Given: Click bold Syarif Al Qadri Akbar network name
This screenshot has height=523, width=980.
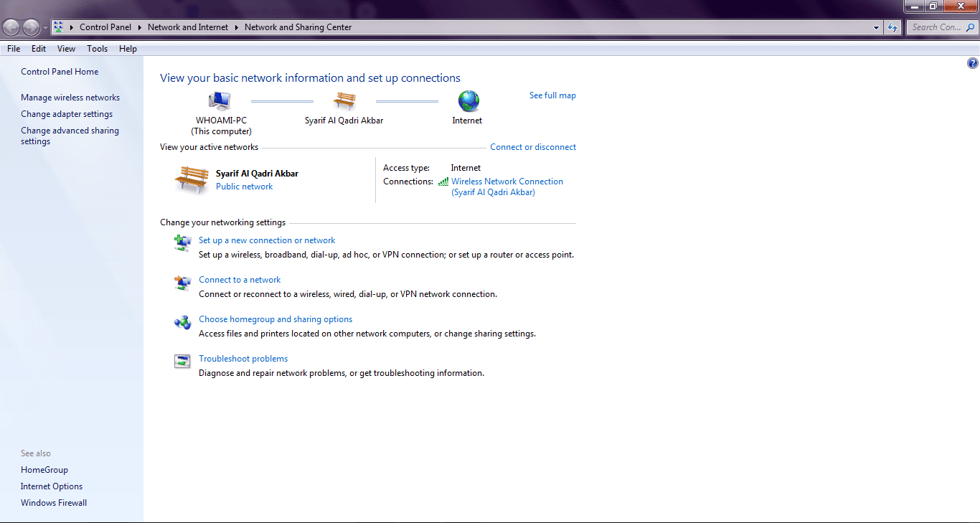Looking at the screenshot, I should coord(257,174).
